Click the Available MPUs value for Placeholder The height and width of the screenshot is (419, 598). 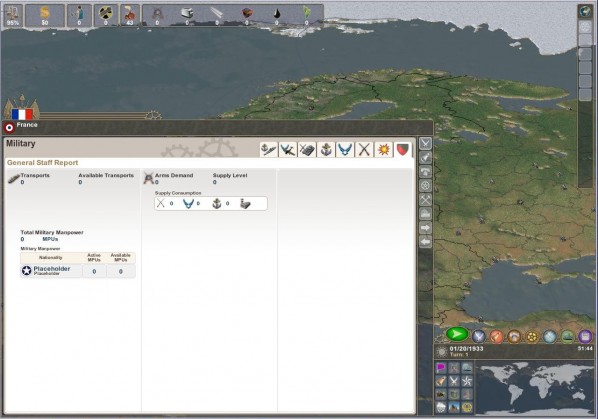pyautogui.click(x=121, y=271)
